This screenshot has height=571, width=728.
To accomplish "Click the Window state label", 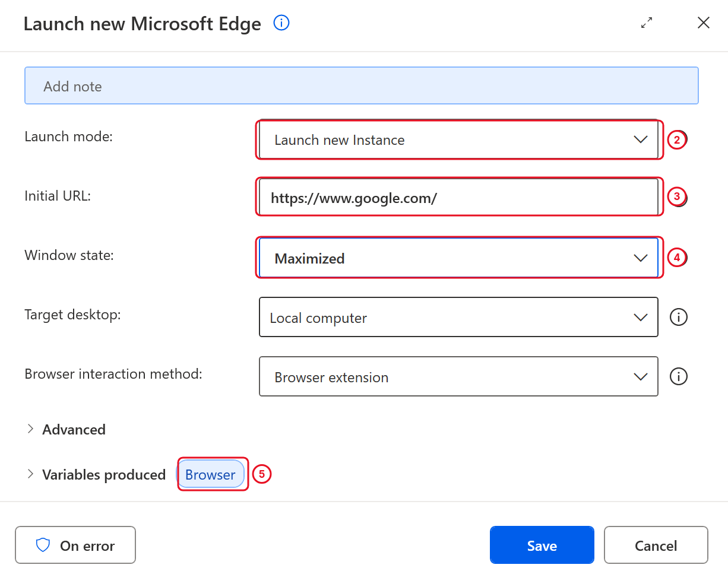I will pos(69,255).
